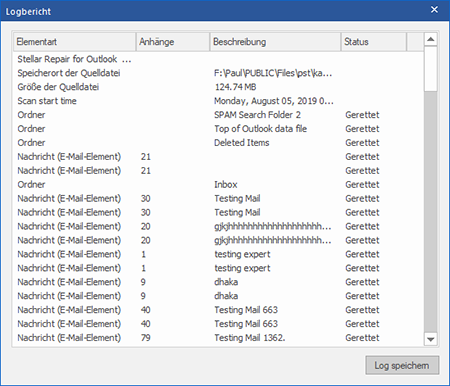Select the Größe der Quelldatei row
The image size is (450, 386).
click(218, 87)
